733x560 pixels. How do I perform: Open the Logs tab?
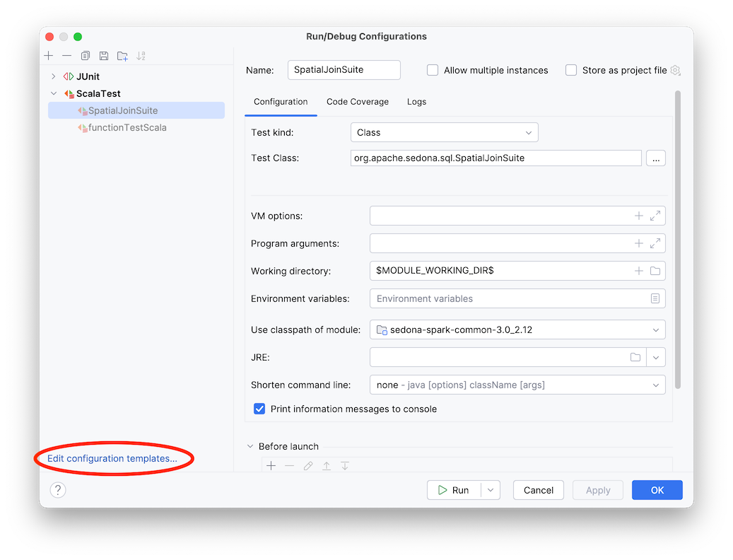click(416, 102)
